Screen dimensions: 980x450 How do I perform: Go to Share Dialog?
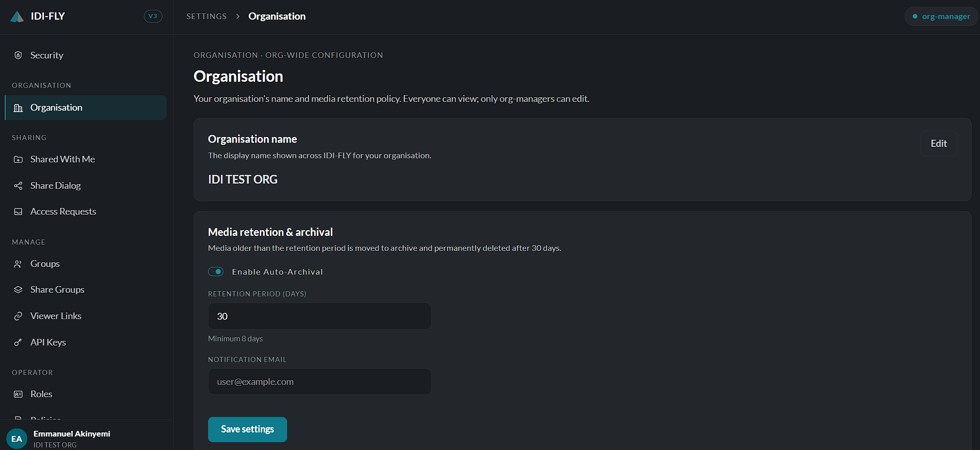(85, 186)
